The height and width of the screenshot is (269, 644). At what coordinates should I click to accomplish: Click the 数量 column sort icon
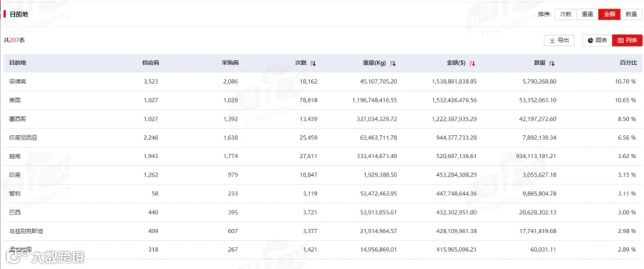552,63
